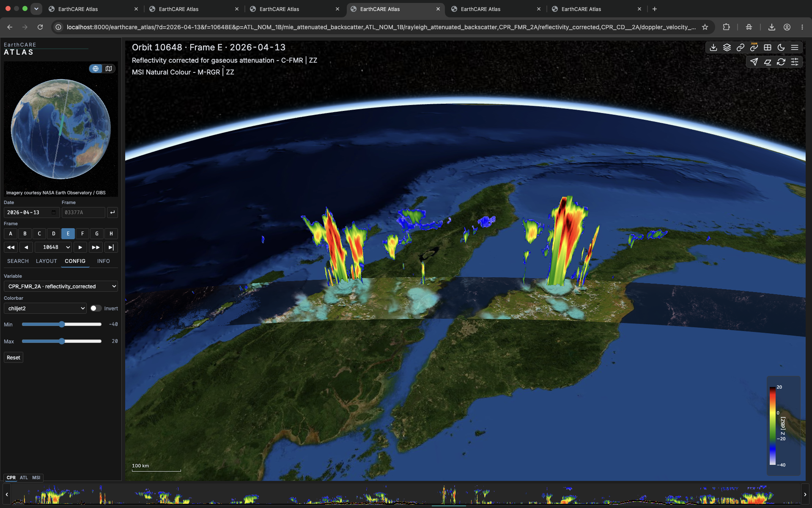Screen dimensions: 812x508
Task: Click the Date input field
Action: [x=32, y=213]
